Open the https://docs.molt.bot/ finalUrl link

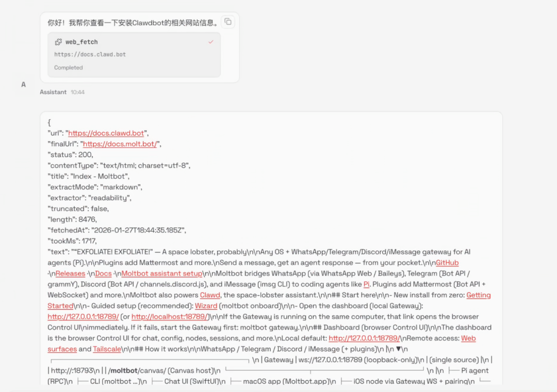click(x=120, y=144)
